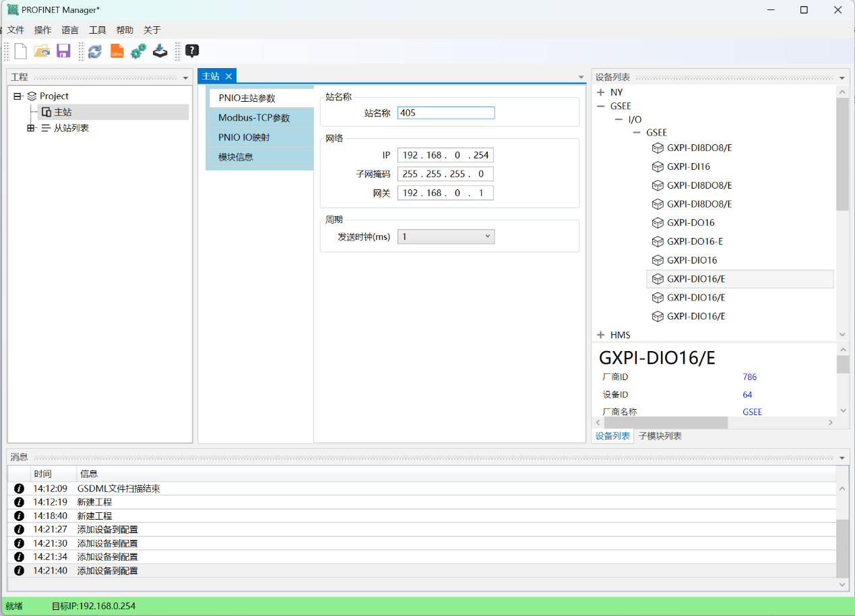
Task: Click the GSDML文件扫描结束 message row
Action: click(x=422, y=489)
